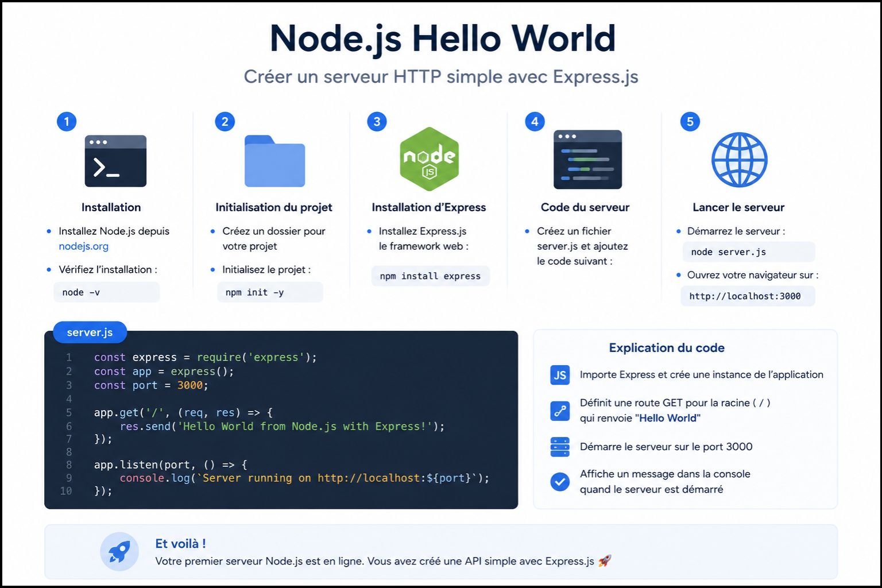The height and width of the screenshot is (588, 882).
Task: Click code line 'const port = 3000;'
Action: click(x=151, y=385)
